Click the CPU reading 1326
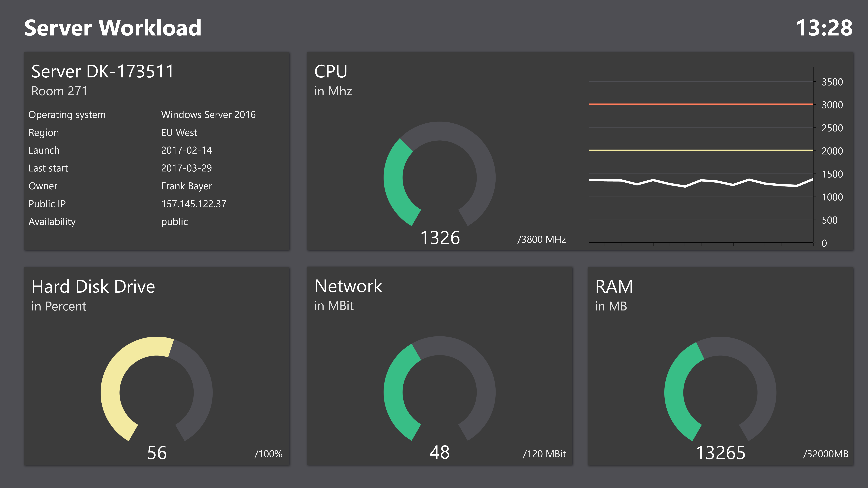Screen dimensions: 868x488 [440, 238]
